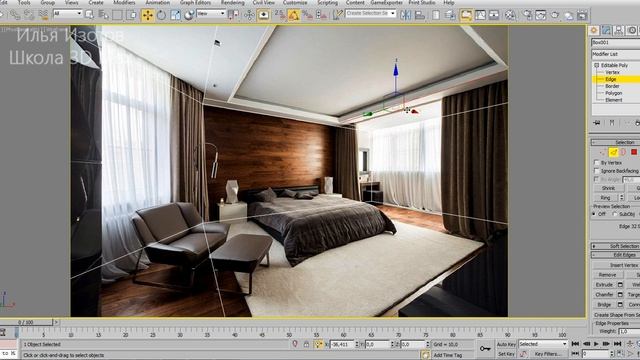Open the Rendering menu

233,2
